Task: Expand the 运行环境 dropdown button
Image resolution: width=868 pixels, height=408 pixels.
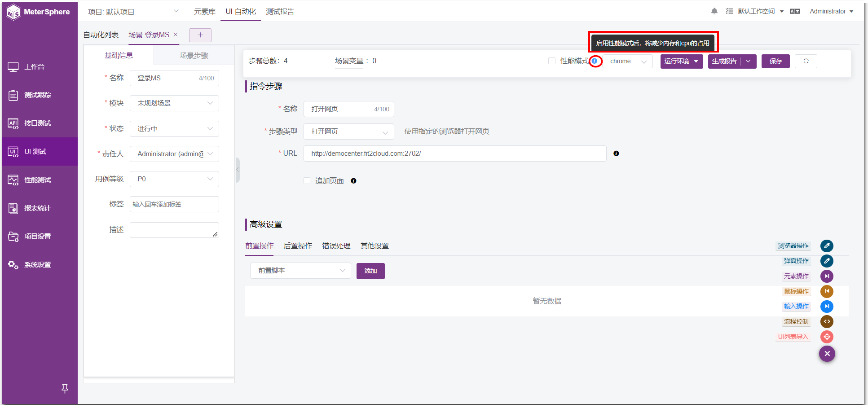Action: 682,61
